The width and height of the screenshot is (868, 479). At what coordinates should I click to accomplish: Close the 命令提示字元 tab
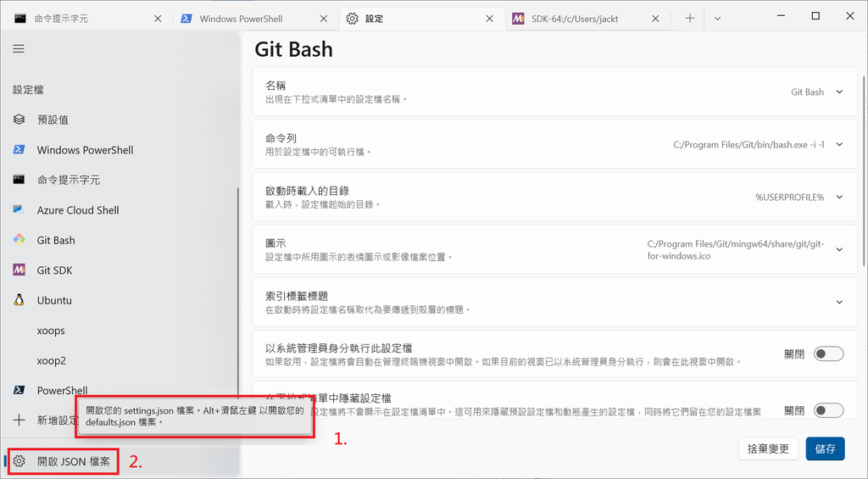tap(158, 19)
